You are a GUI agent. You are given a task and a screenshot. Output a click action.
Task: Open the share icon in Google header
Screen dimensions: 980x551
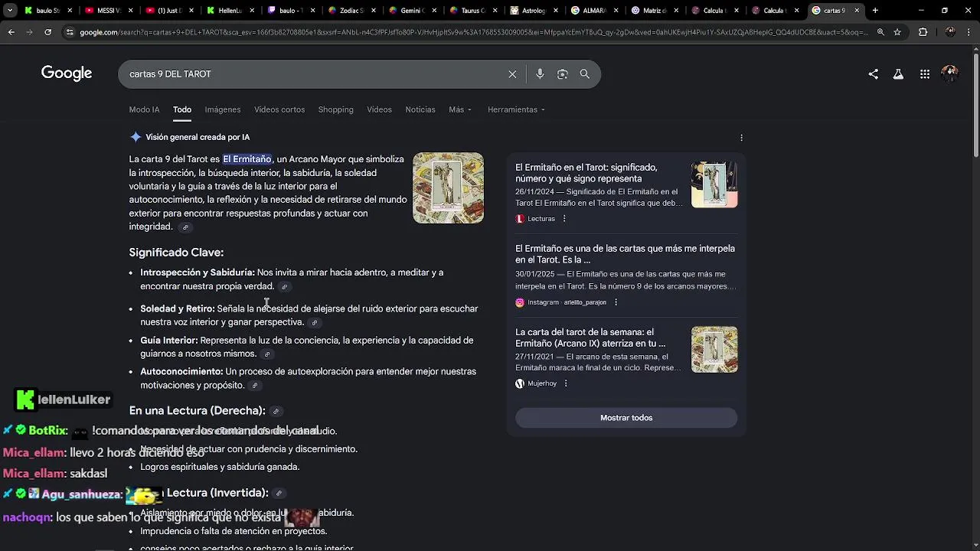874,74
